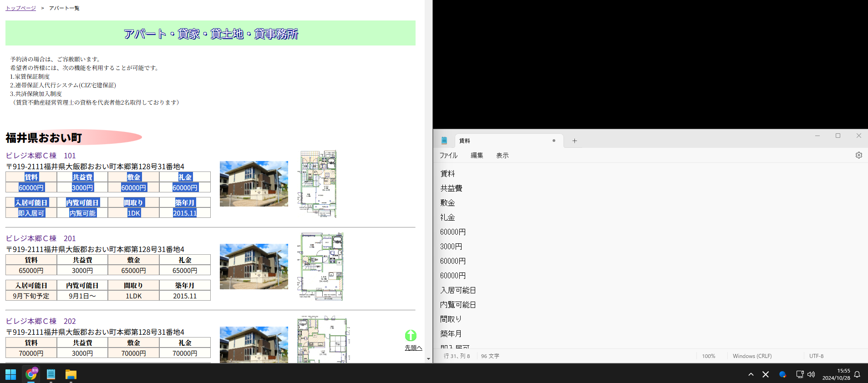Open the ビレジ本郷C棟 201 listing link

(41, 238)
